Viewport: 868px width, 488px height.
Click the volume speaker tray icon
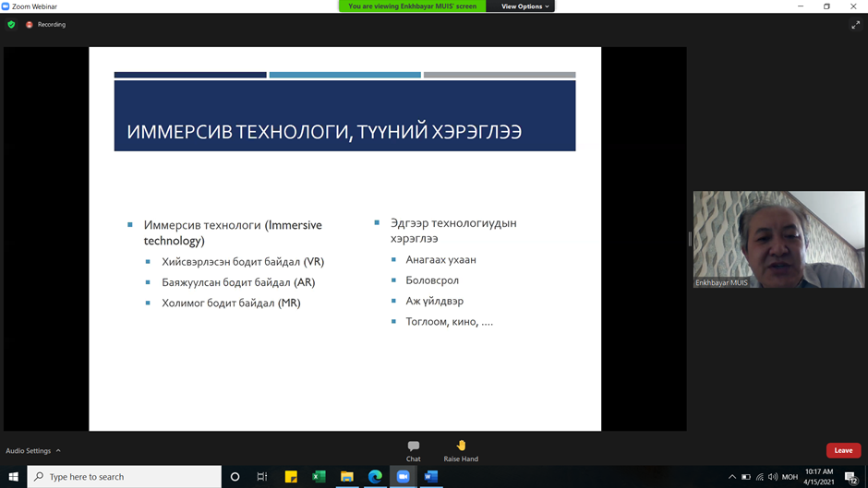(773, 477)
